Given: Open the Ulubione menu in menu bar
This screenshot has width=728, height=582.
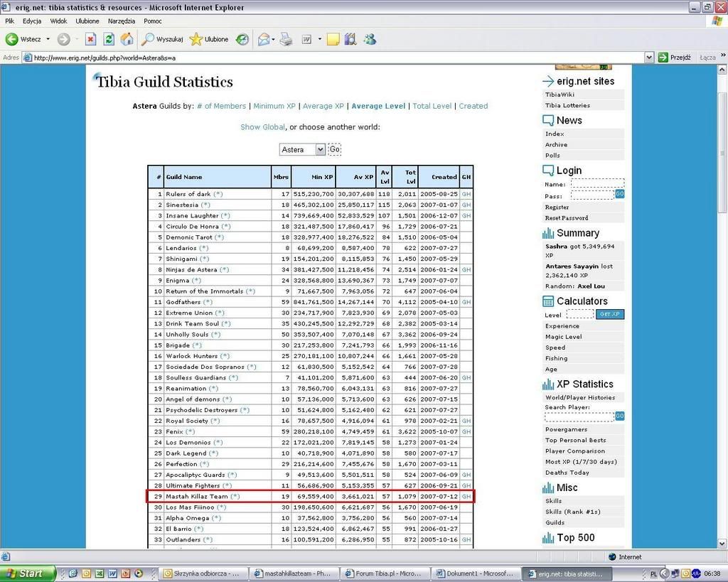Looking at the screenshot, I should coord(87,21).
